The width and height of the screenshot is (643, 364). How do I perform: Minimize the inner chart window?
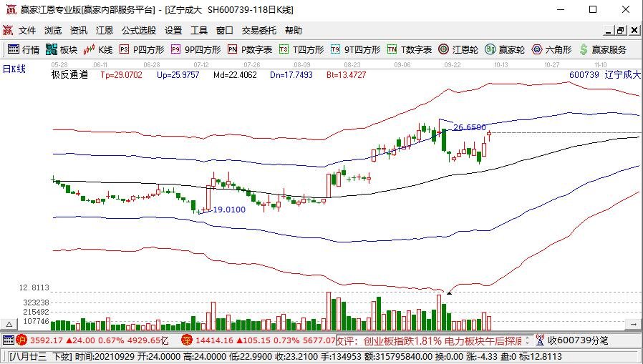pos(609,30)
